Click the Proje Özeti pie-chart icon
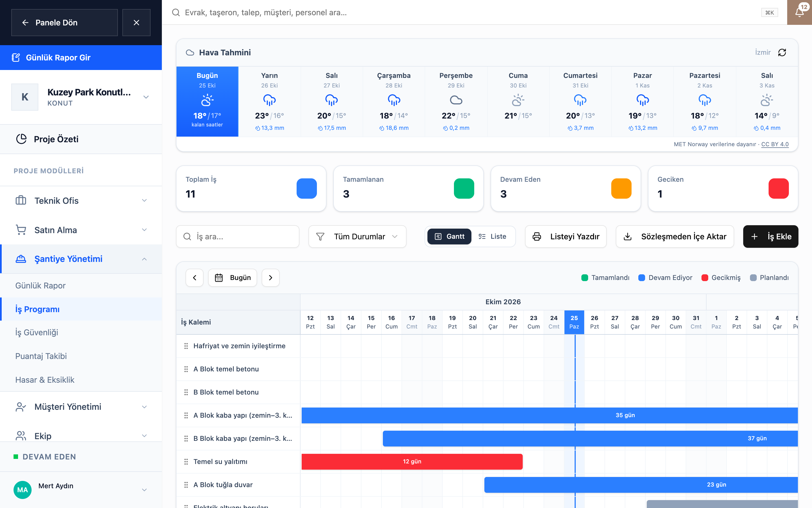 (21, 139)
